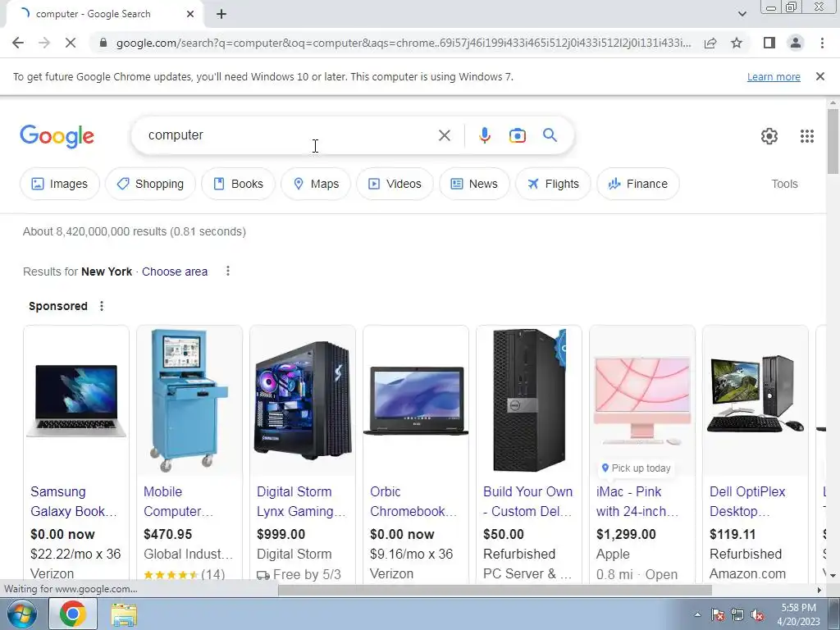Go back to the previous page
The height and width of the screenshot is (630, 840).
click(18, 43)
